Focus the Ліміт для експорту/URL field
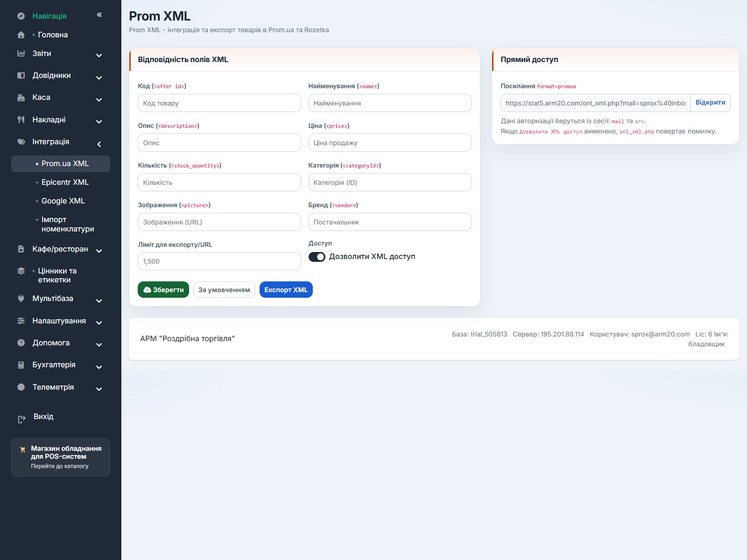Screen dimensions: 747x560 point(219,261)
